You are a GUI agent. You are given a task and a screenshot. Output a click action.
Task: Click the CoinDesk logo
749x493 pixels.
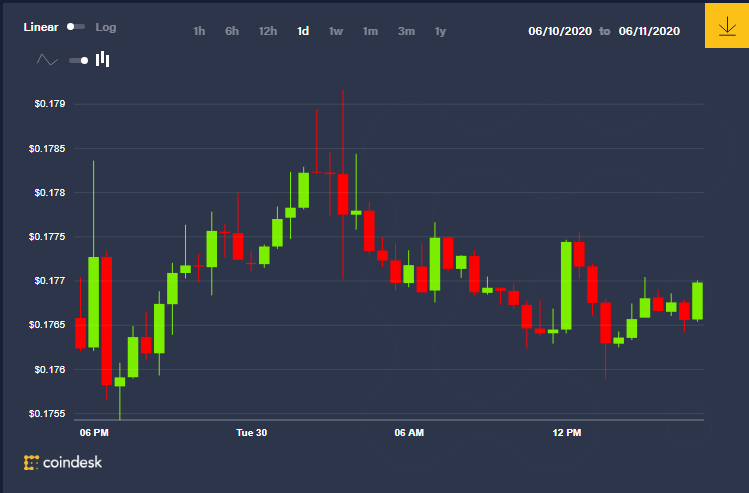tap(63, 462)
